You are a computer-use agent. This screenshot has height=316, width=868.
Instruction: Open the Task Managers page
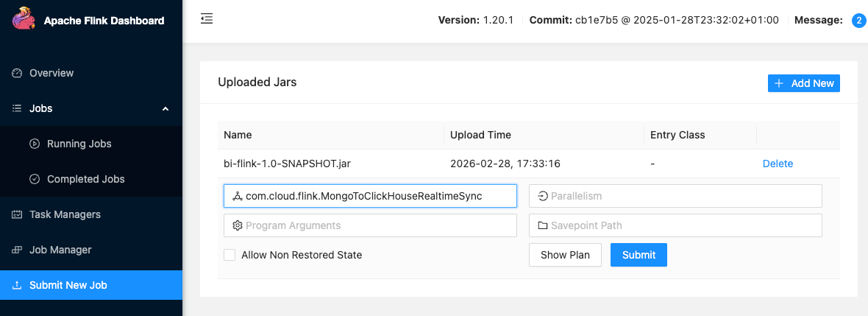coord(65,214)
